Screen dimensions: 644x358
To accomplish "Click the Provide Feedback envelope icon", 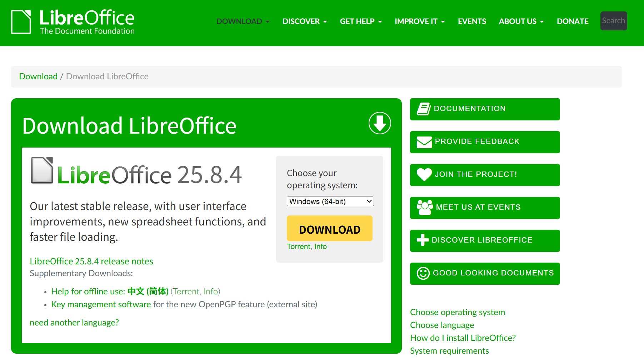I will (x=424, y=142).
